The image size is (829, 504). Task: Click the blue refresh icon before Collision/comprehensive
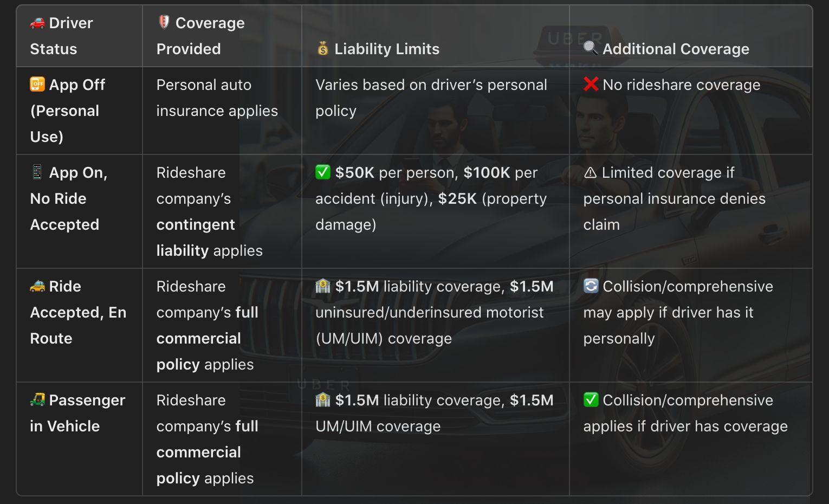591,286
